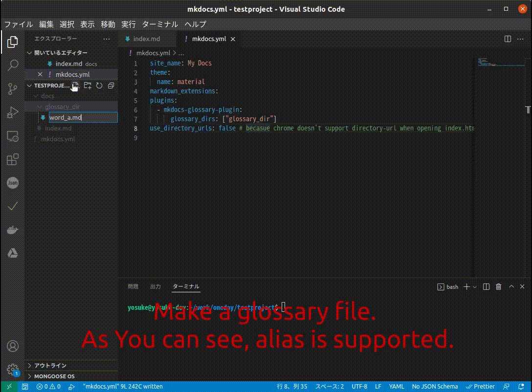532x392 pixels.
Task: Close the mkdocs.yml tab
Action: 233,39
